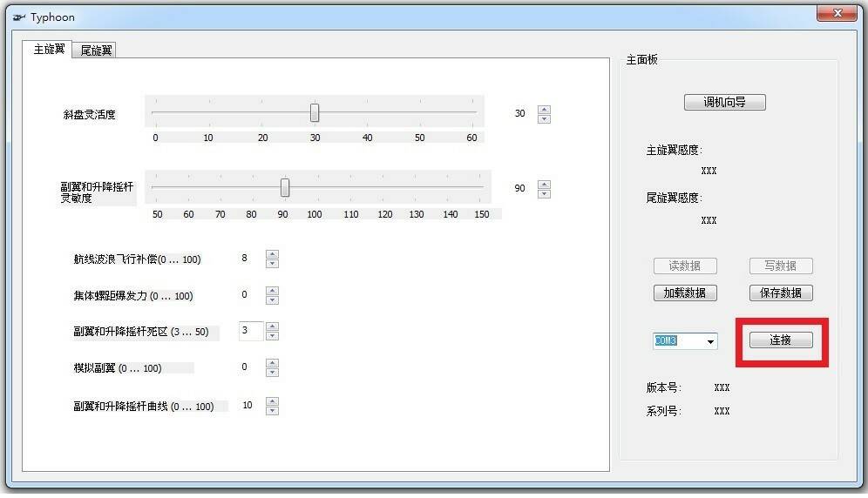Increase 副翼和升降摇杆死区 with up arrow
This screenshot has height=498, width=868.
coord(272,326)
